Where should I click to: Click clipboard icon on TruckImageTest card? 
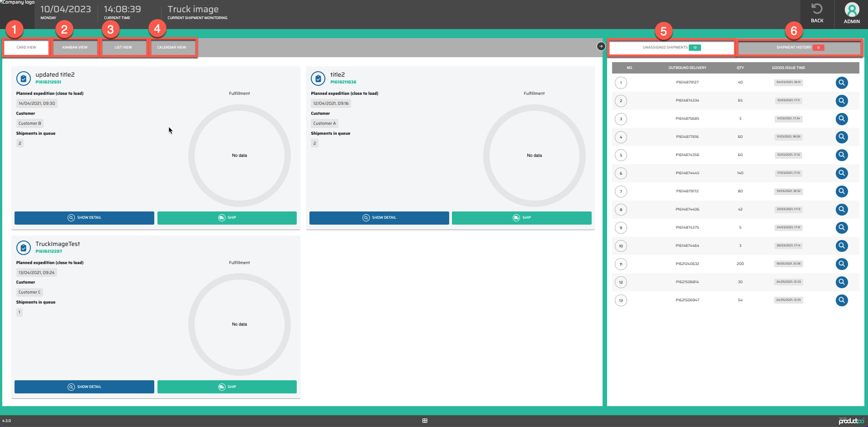click(x=24, y=248)
